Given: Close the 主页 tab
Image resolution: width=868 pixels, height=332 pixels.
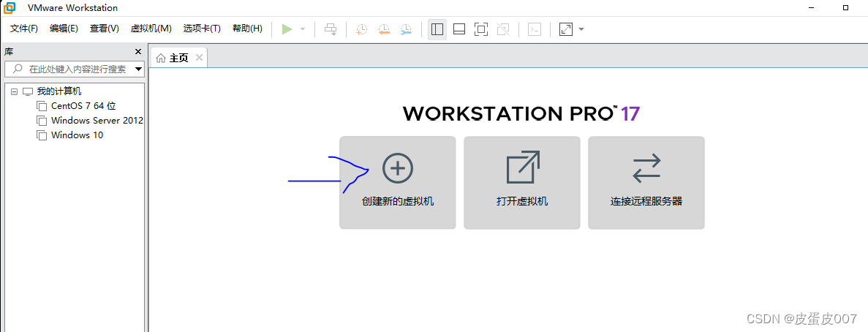Looking at the screenshot, I should (200, 58).
